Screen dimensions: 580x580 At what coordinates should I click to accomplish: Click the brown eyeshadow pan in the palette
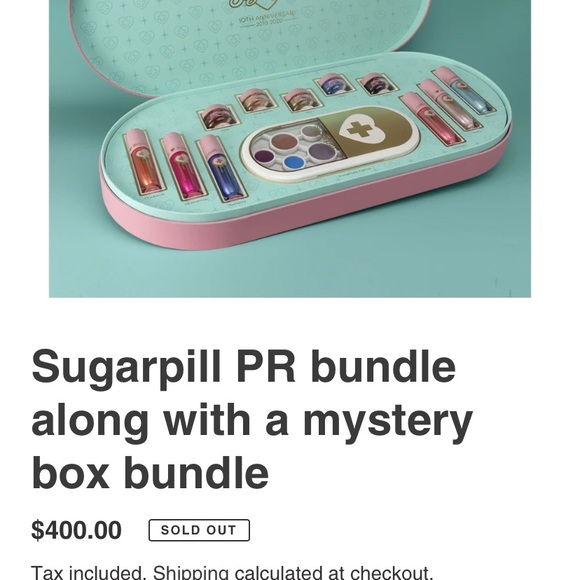pos(283,141)
